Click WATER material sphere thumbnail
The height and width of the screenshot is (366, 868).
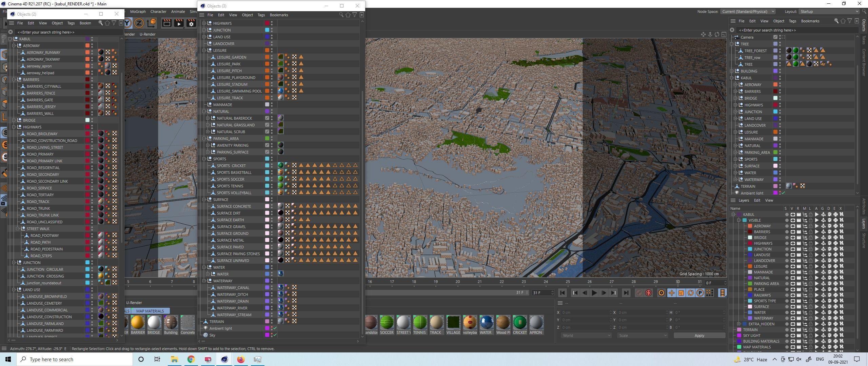pos(487,322)
